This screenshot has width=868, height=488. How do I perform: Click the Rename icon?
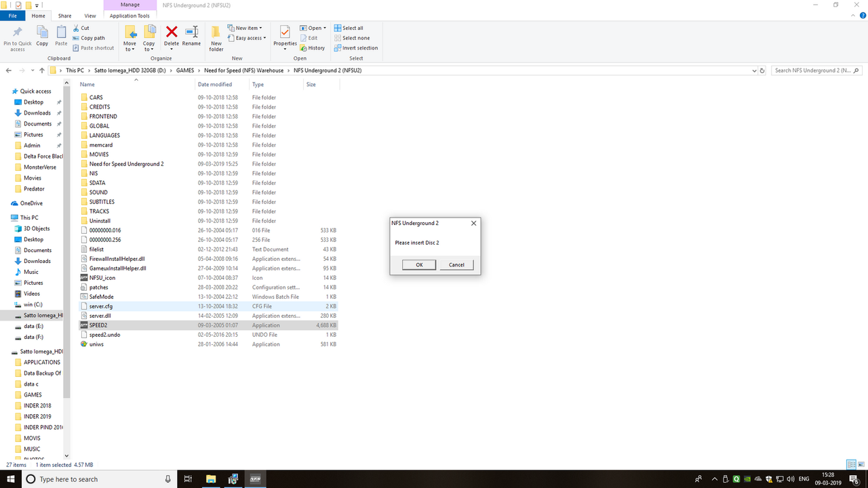pyautogui.click(x=191, y=32)
